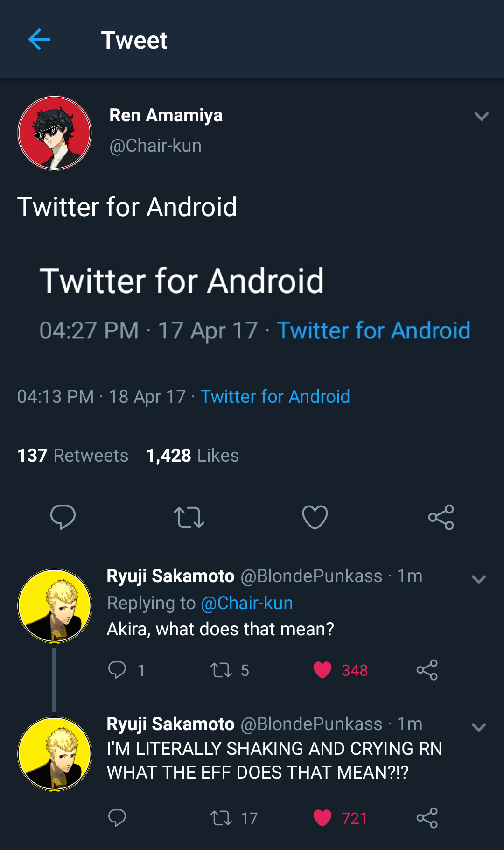Open the @Chair-kun mention link in reply
Viewport: 504px width, 850px height.
tap(247, 603)
